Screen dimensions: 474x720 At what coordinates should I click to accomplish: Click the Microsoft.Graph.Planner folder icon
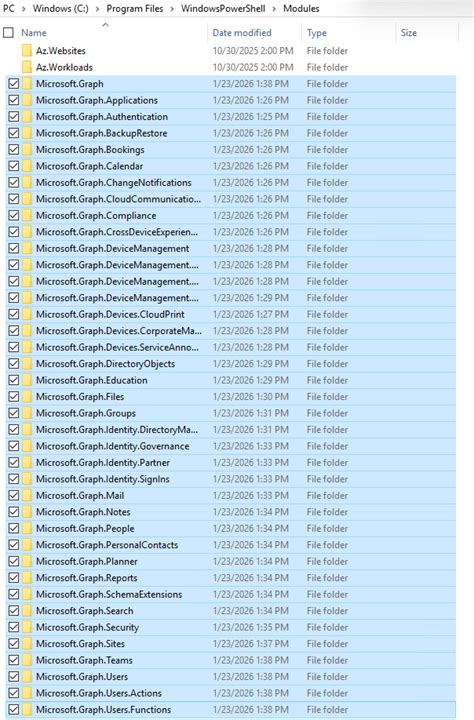[27, 562]
